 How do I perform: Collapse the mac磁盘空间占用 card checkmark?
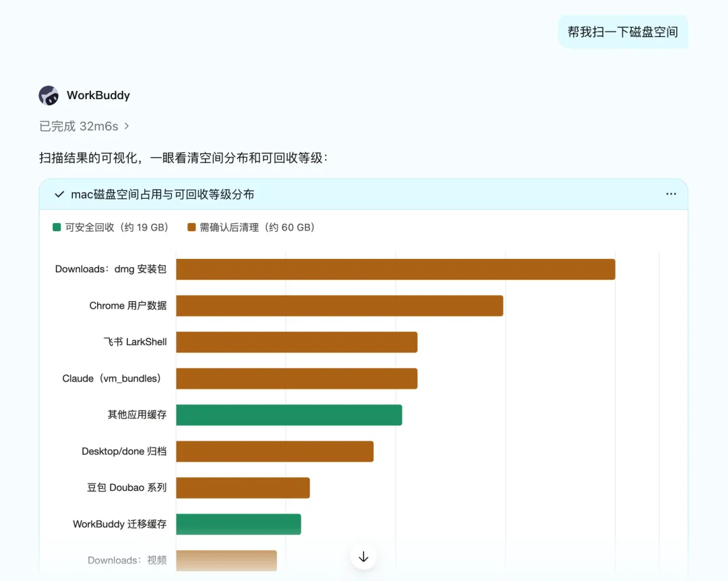pos(59,194)
